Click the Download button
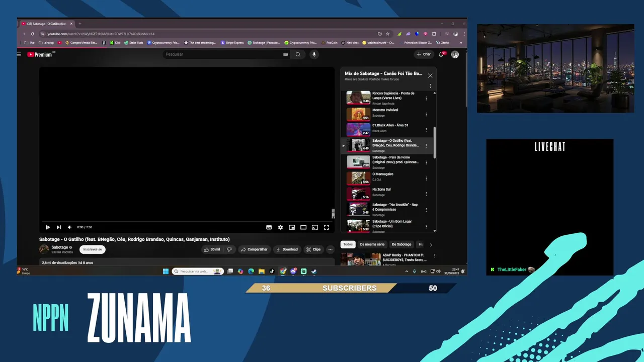Viewport: 644px width, 362px height. 287,249
